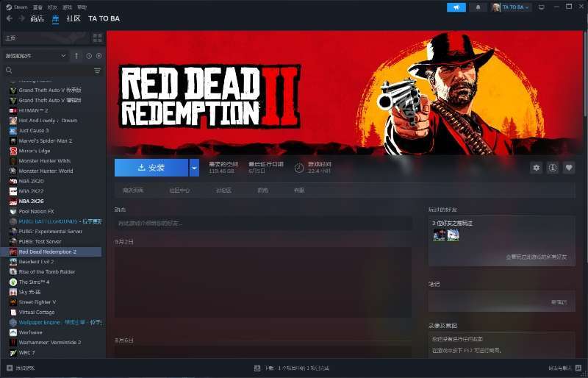Click the library search field

coord(47,70)
